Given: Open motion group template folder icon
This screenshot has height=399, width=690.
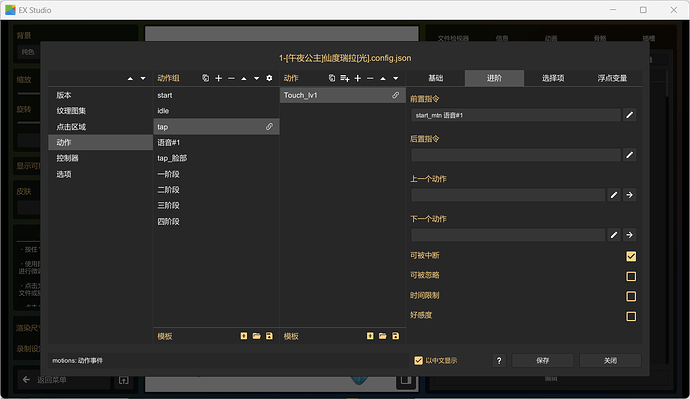Looking at the screenshot, I should [257, 336].
